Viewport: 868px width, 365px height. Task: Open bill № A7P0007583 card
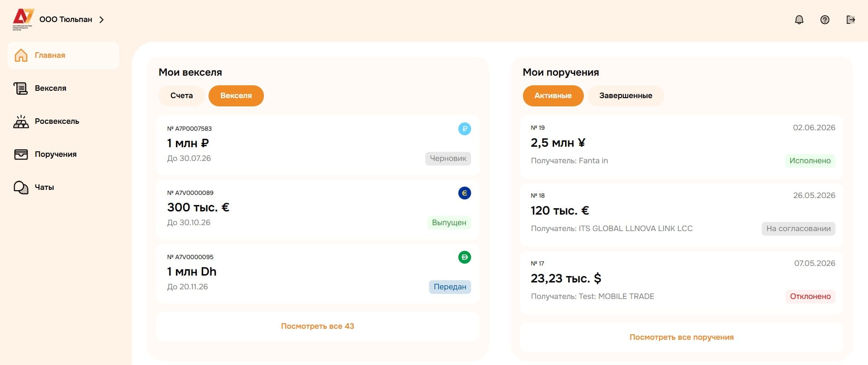coord(318,145)
